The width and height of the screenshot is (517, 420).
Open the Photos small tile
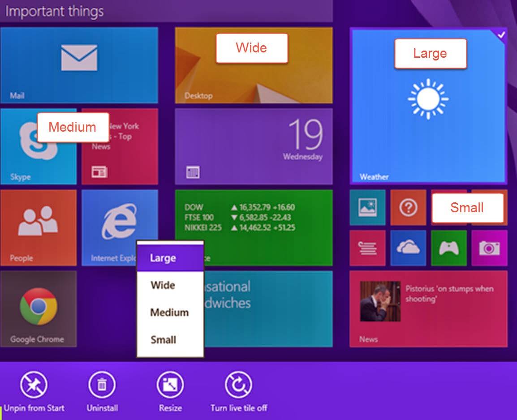tap(367, 208)
